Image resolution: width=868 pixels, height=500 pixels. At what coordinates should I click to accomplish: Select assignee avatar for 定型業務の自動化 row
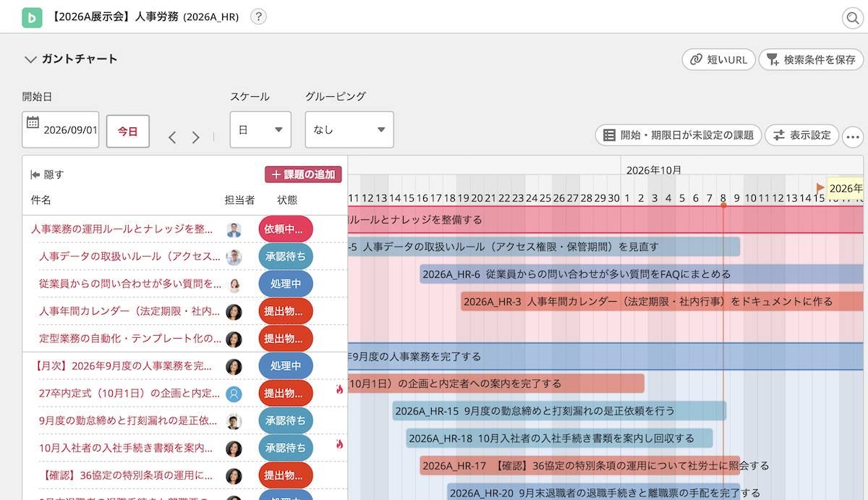(x=234, y=339)
